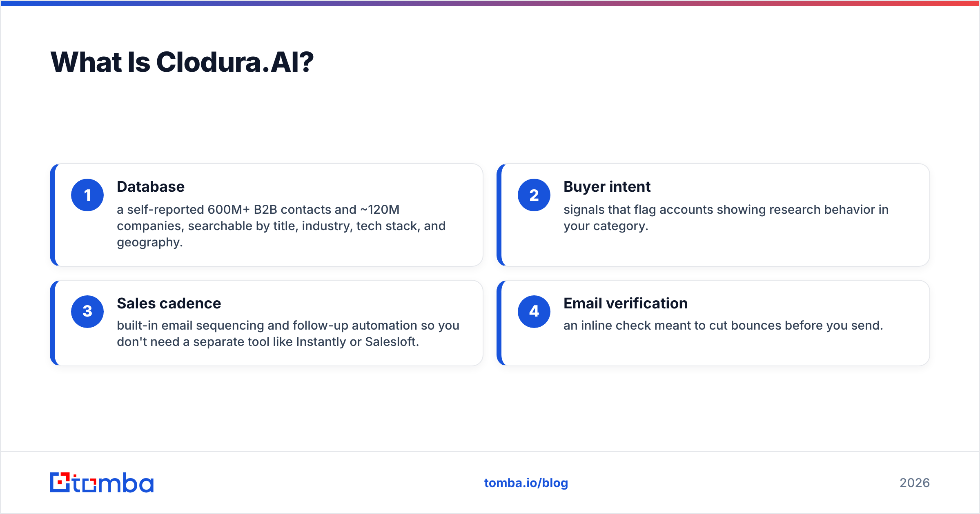Click the 'Sales cadence' card title

169,303
